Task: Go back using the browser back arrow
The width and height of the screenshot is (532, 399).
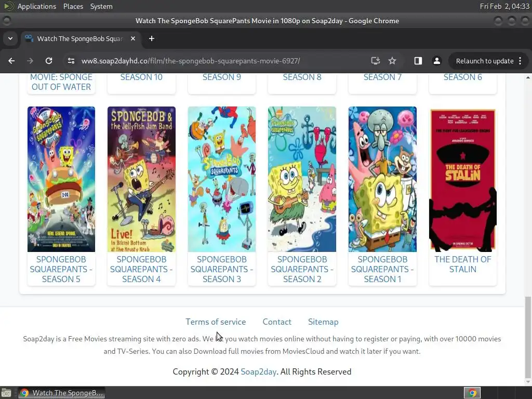Action: point(11,61)
